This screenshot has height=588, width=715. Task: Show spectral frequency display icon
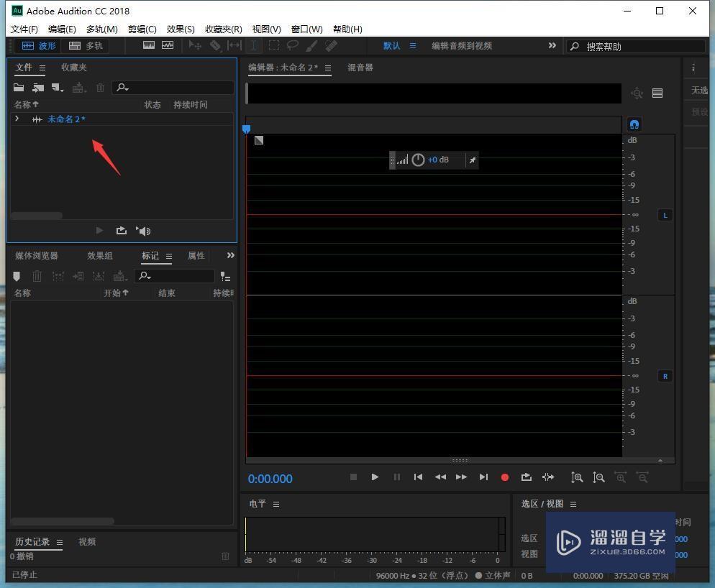point(149,45)
